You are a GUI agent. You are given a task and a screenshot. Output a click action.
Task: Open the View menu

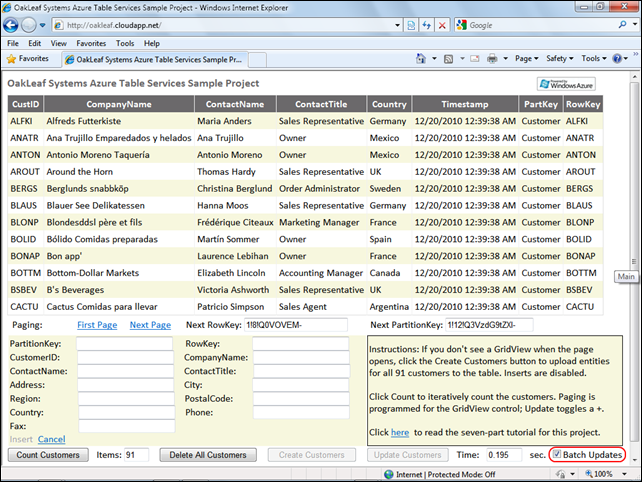[x=59, y=44]
